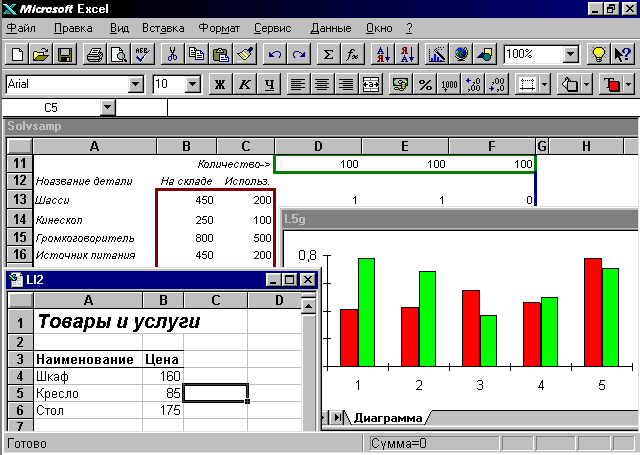640x455 pixels.
Task: Increase decimal places
Action: (x=473, y=84)
